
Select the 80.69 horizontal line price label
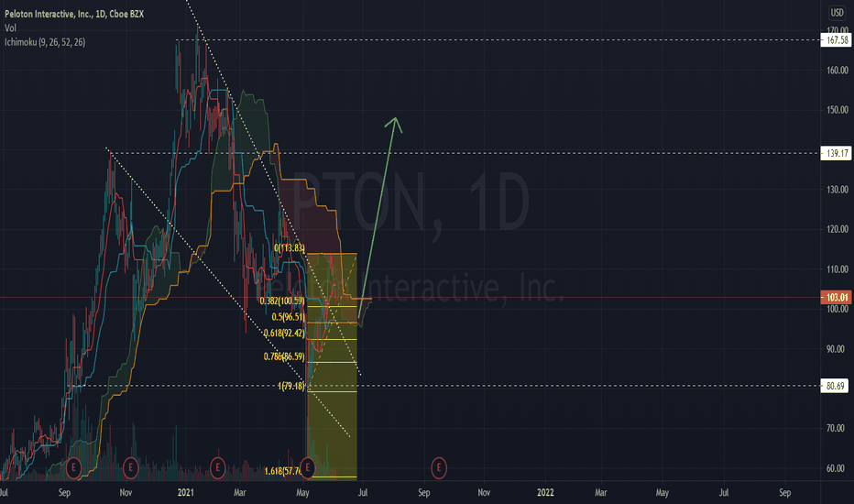835,386
